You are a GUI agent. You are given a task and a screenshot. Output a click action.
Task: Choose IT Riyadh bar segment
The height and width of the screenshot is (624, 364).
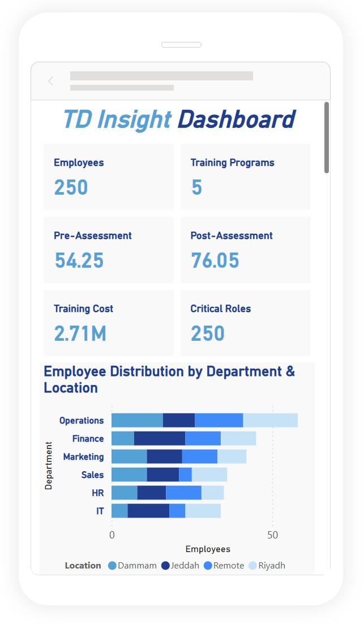coord(203,511)
